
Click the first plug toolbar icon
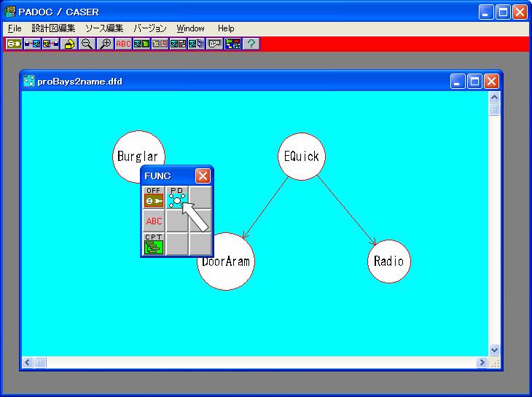pos(14,44)
